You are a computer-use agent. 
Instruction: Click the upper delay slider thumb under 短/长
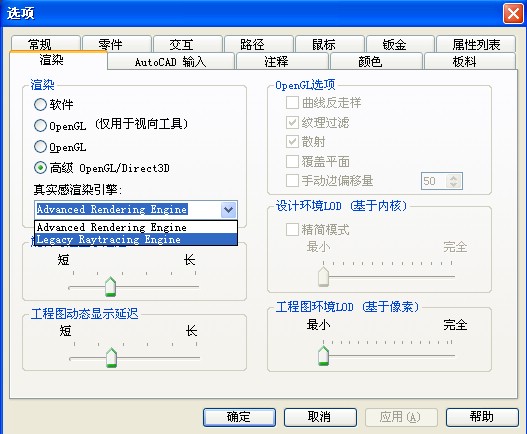pos(111,287)
